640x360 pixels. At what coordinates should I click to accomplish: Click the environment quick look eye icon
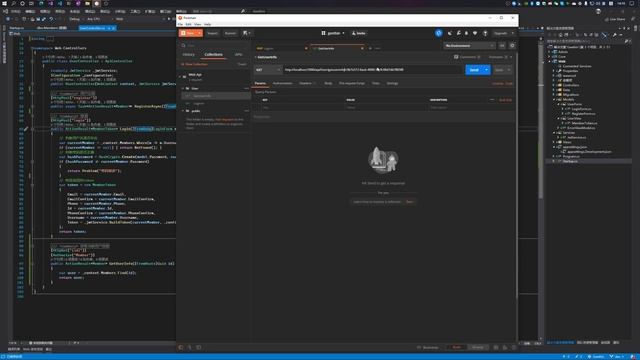pyautogui.click(x=502, y=46)
